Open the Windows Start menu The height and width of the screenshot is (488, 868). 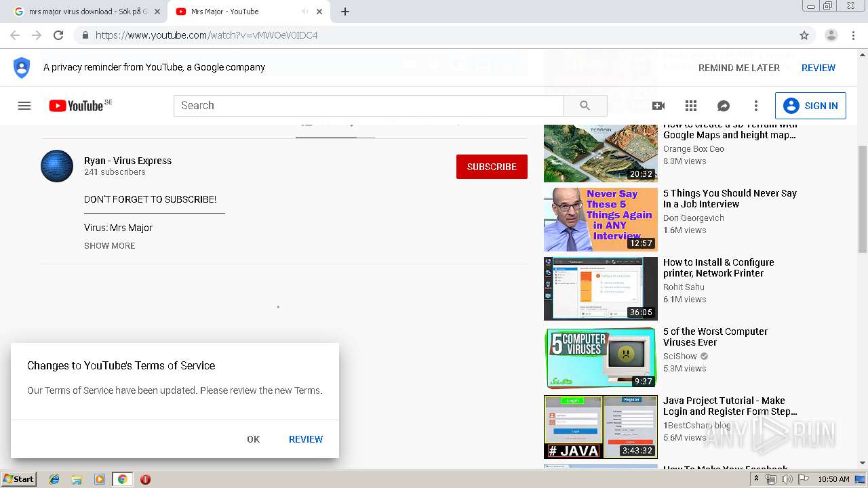pos(19,479)
